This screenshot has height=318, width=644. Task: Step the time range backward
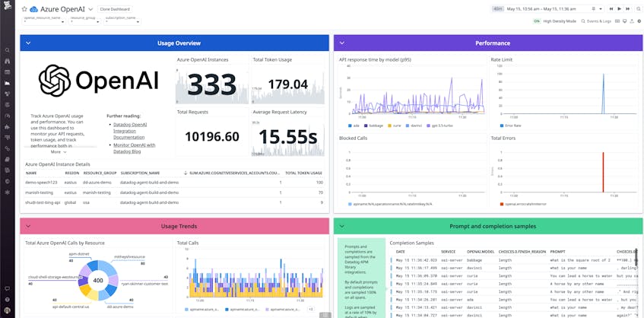pyautogui.click(x=611, y=8)
